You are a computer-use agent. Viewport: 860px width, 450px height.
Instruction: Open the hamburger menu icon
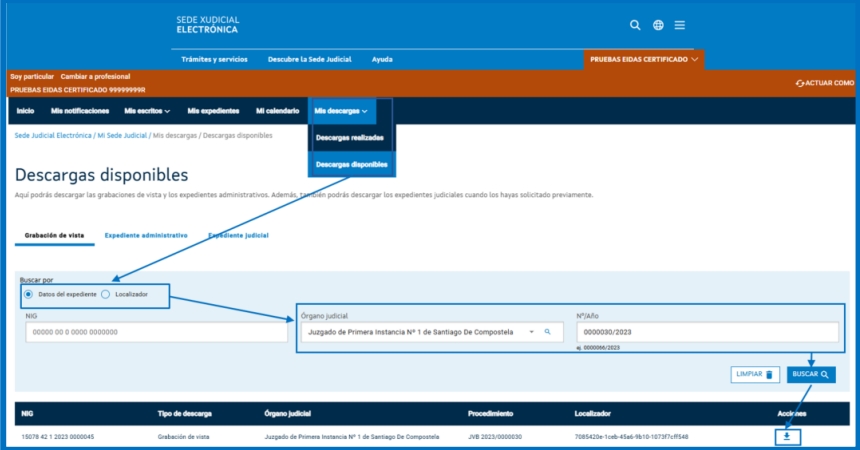(680, 25)
